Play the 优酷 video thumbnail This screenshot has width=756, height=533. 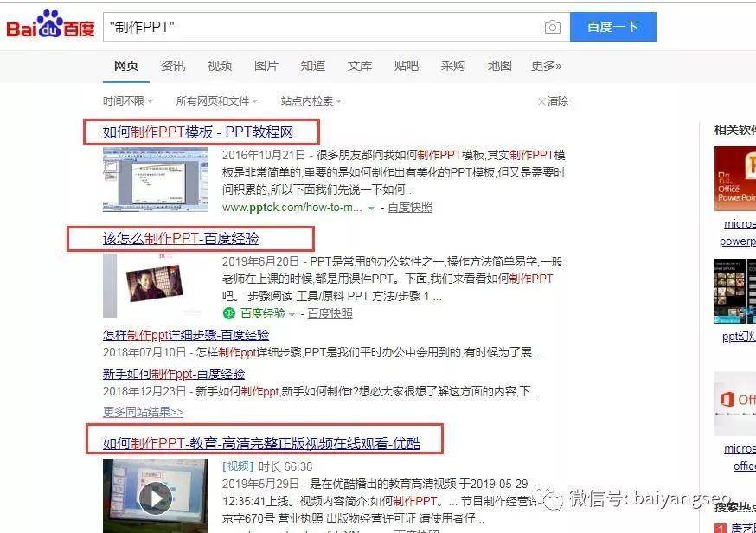coord(155,497)
